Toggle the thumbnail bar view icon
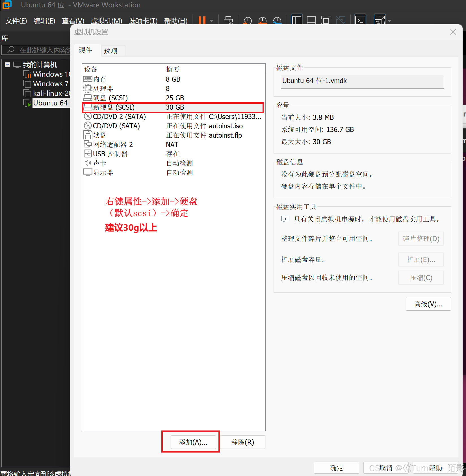The image size is (466, 476). tap(311, 20)
